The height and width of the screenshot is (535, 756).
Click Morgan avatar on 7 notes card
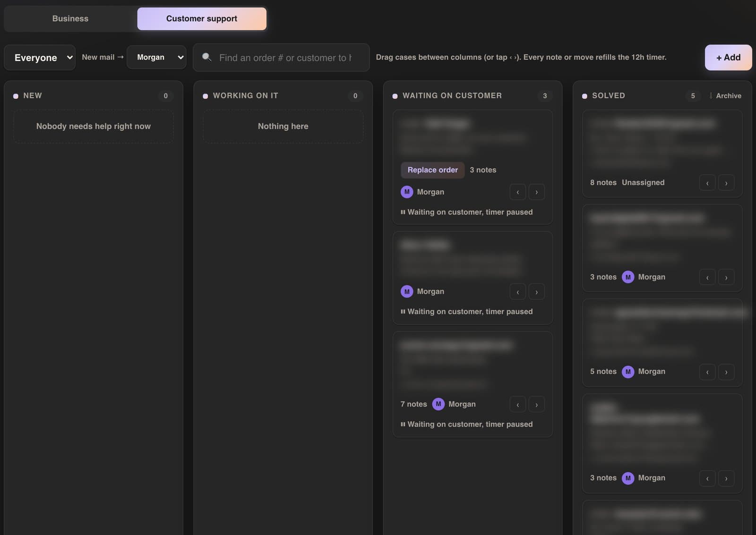pyautogui.click(x=438, y=404)
